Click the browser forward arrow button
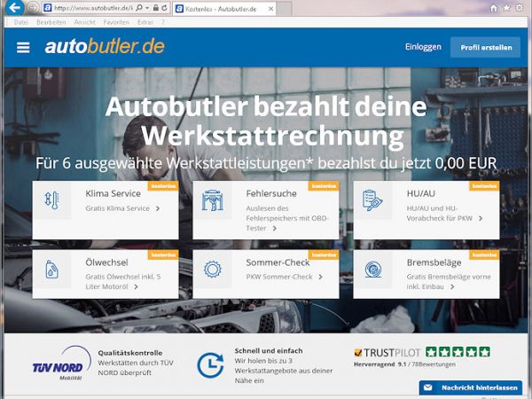Screen dimensions: 532x399 (33, 8)
